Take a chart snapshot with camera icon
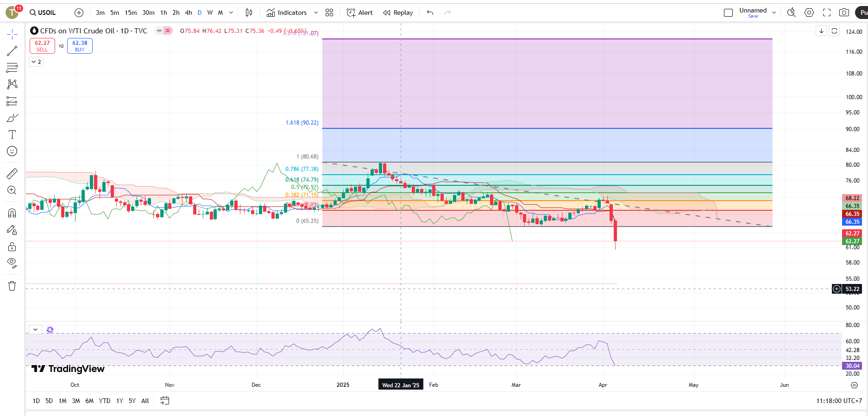Image resolution: width=868 pixels, height=416 pixels. 844,13
